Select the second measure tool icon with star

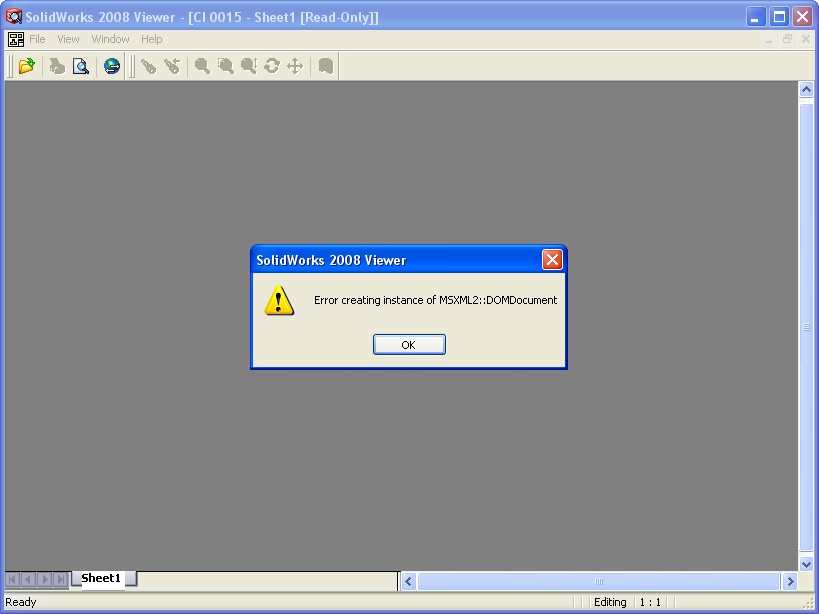pyautogui.click(x=172, y=66)
